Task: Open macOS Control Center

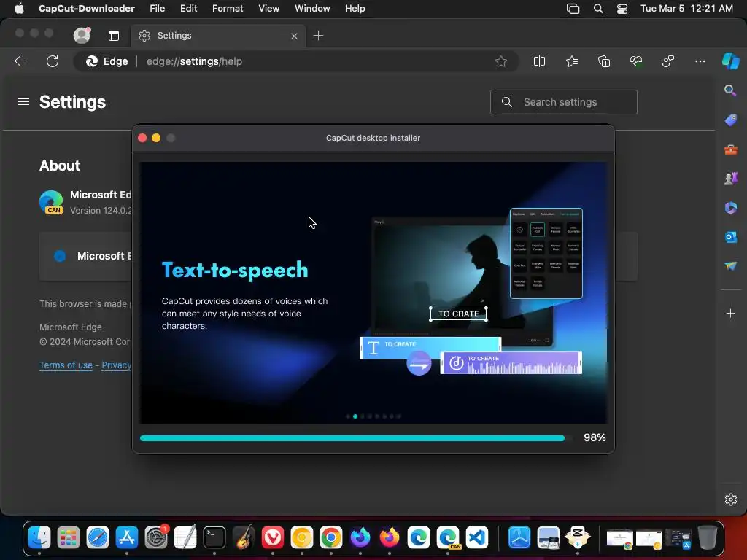Action: click(622, 9)
